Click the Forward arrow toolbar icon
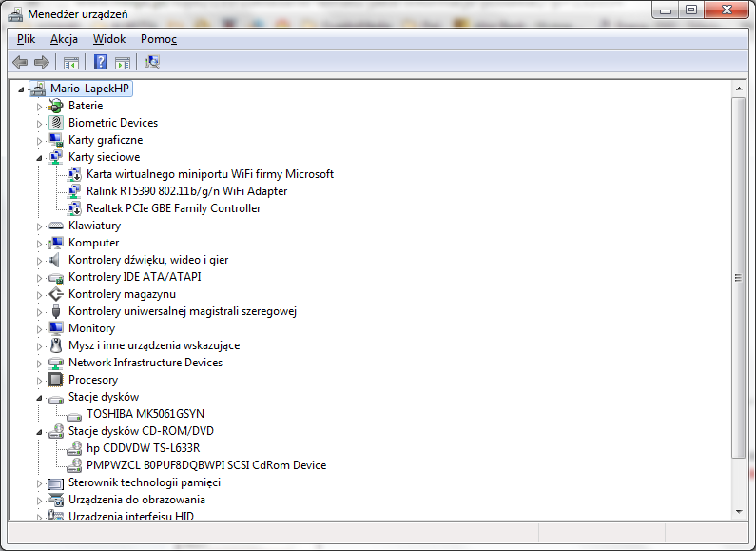This screenshot has height=551, width=756. point(42,62)
